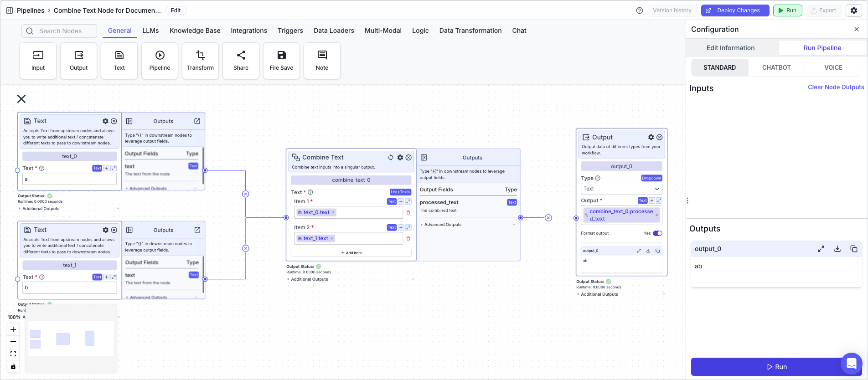Click Add Item in Combine Text node
868x380 pixels.
point(351,253)
